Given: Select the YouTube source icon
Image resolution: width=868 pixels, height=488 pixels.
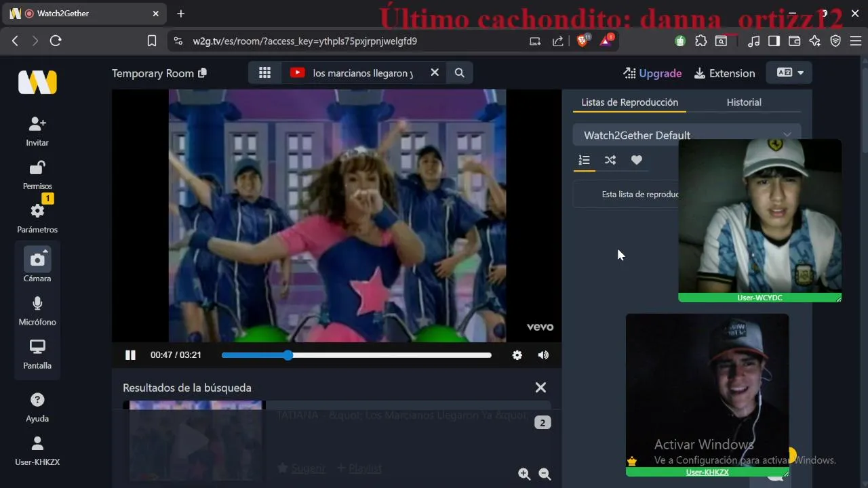Looking at the screenshot, I should (x=297, y=73).
